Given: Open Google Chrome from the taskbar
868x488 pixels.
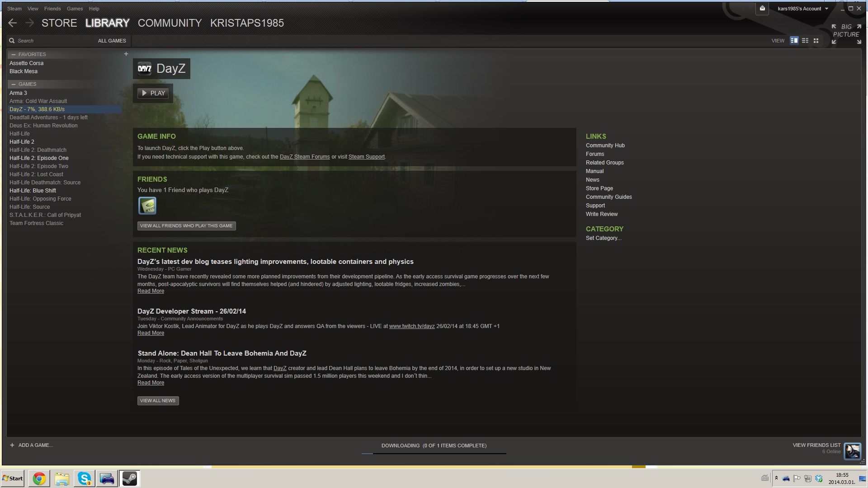Looking at the screenshot, I should tap(39, 479).
